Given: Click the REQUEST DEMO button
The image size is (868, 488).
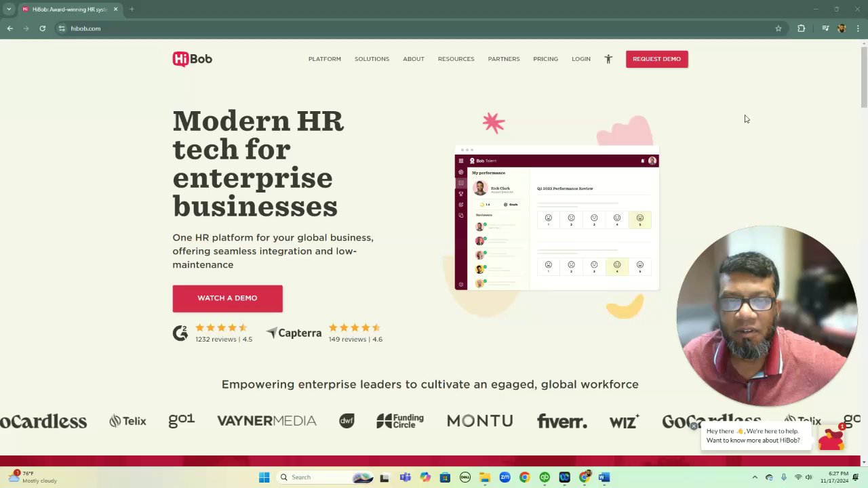Looking at the screenshot, I should (656, 59).
